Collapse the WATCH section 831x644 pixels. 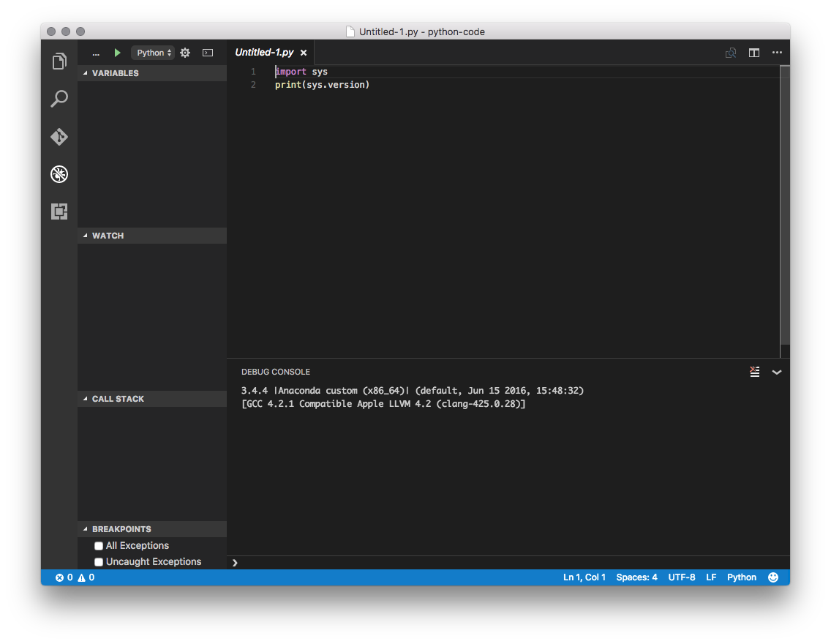152,236
